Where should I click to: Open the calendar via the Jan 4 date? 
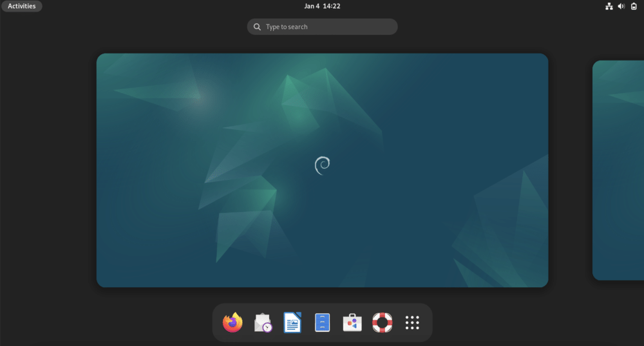[312, 6]
